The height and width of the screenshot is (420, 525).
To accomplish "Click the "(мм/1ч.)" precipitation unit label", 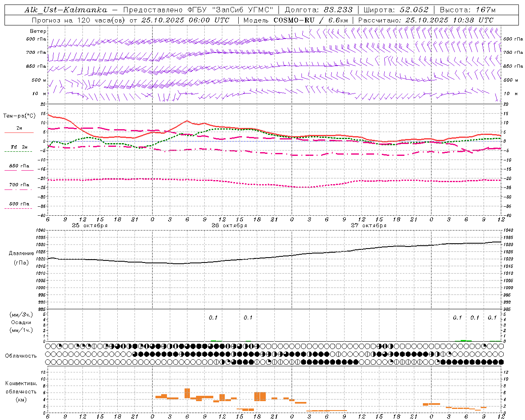I will tap(21, 330).
